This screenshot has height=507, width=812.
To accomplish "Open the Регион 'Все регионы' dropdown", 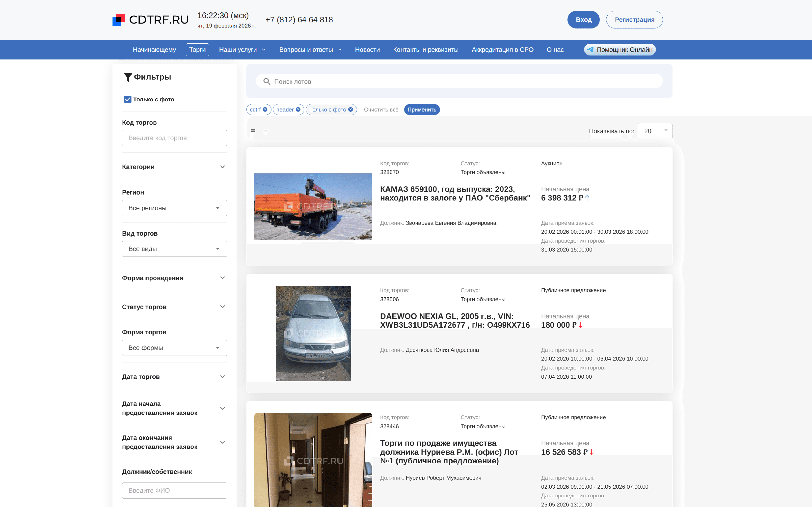I will (174, 208).
